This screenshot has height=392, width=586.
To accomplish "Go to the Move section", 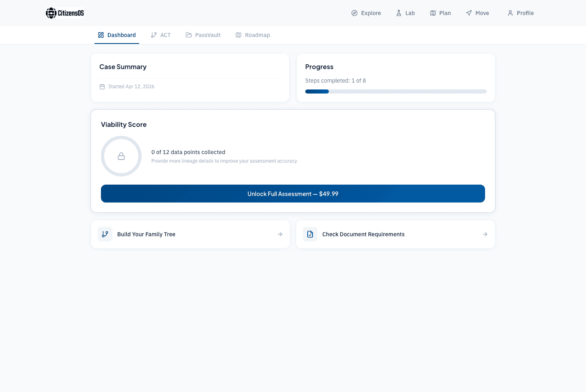I will (477, 13).
